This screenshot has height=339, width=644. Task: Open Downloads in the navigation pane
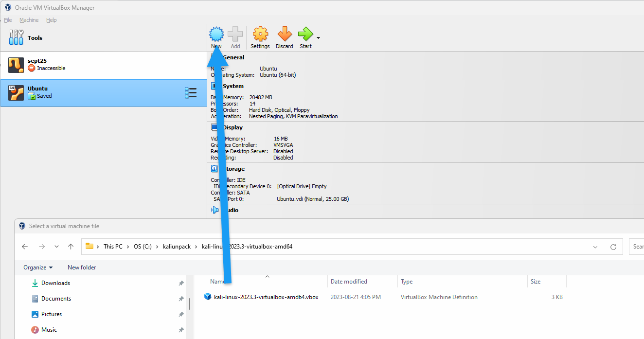click(55, 283)
